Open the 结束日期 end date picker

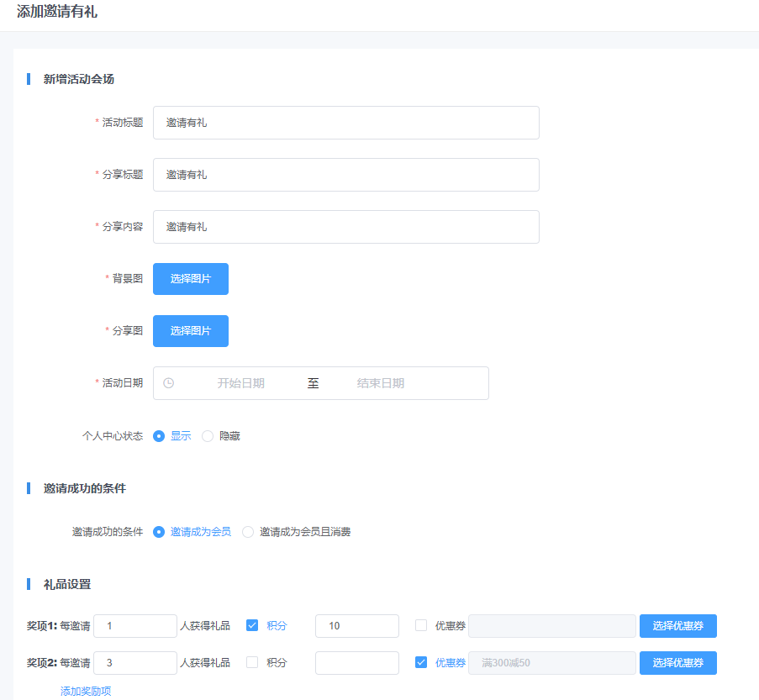(x=380, y=383)
